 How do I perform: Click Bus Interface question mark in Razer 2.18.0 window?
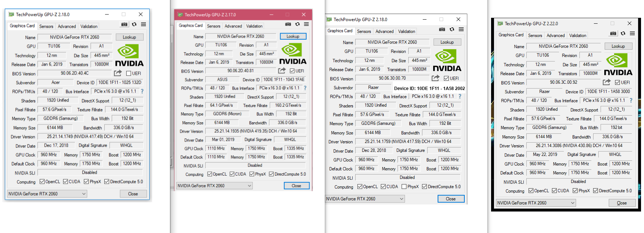tap(460, 96)
